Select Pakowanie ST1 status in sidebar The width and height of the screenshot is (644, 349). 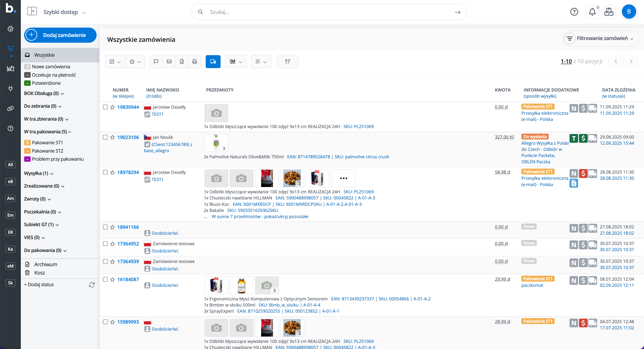[47, 143]
